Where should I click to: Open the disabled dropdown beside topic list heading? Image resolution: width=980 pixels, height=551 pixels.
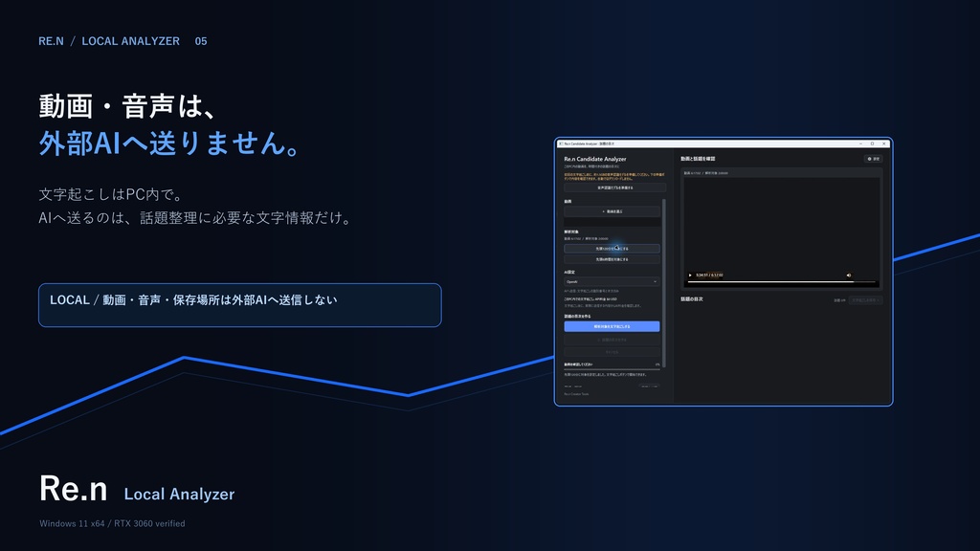[865, 300]
